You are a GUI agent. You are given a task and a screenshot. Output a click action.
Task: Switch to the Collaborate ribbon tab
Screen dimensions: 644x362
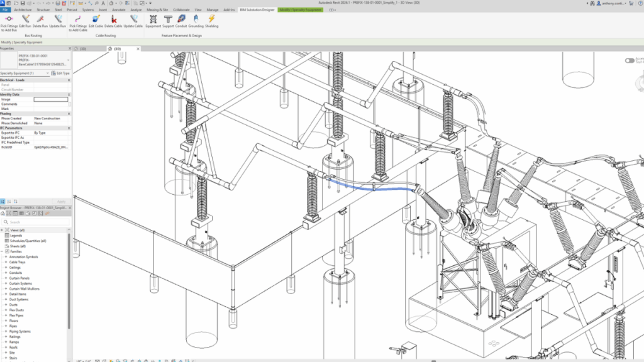point(182,10)
